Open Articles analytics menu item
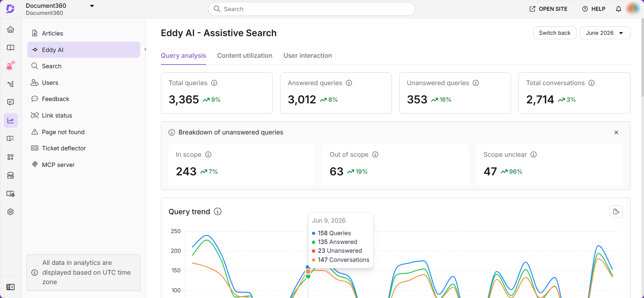This screenshot has height=298, width=644. [83, 33]
